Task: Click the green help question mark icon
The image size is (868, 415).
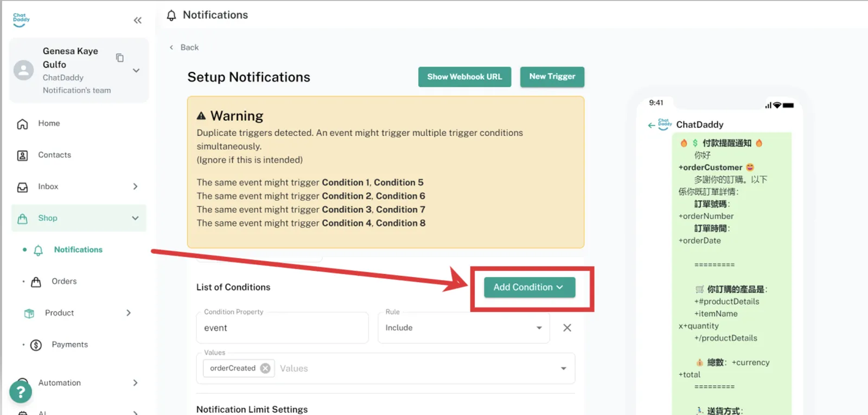Action: pos(21,391)
